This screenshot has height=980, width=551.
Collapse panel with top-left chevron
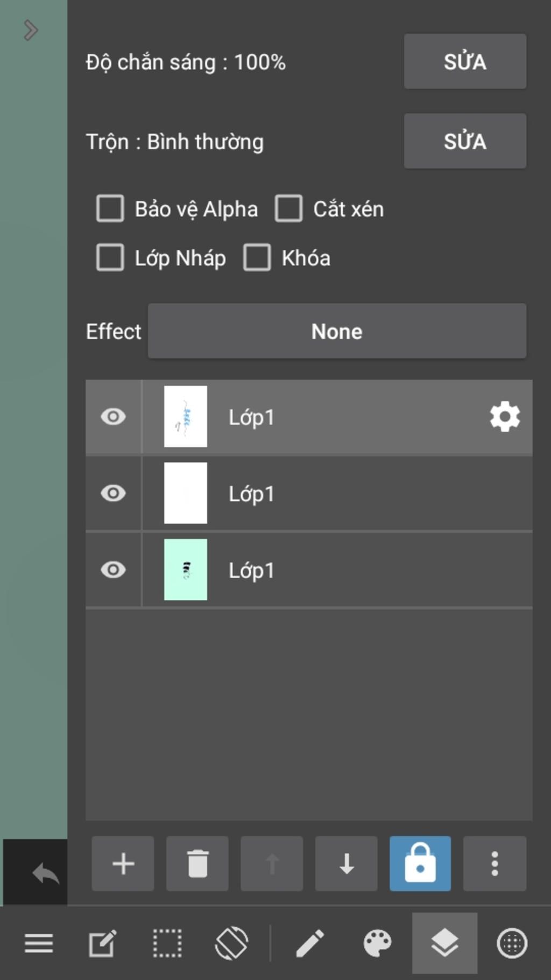click(x=30, y=30)
